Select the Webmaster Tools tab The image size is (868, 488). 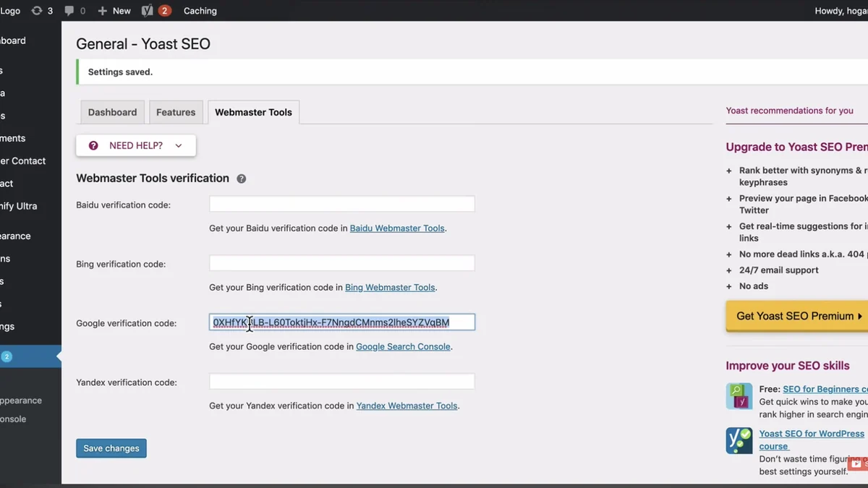tap(253, 112)
